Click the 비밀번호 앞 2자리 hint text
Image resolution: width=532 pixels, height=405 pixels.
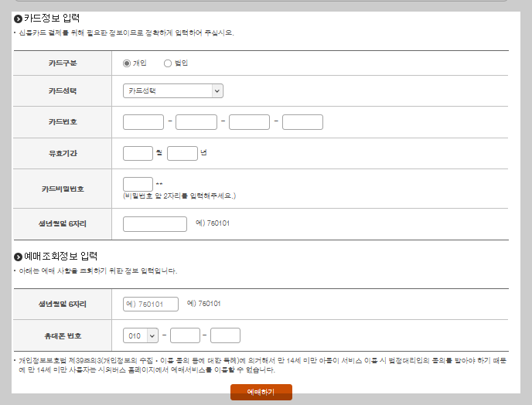(x=179, y=196)
